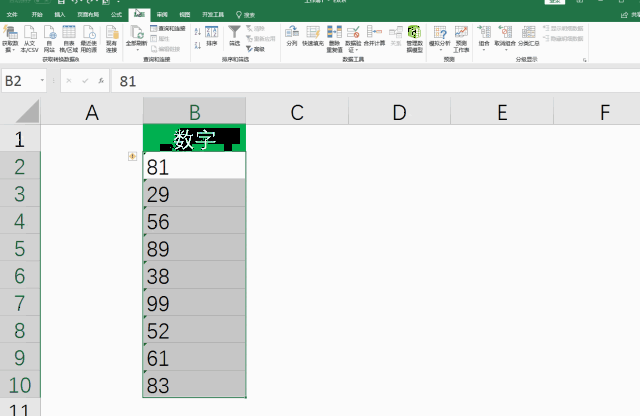Click the 自网站 (From Web) icon
640x416 pixels.
click(x=49, y=33)
